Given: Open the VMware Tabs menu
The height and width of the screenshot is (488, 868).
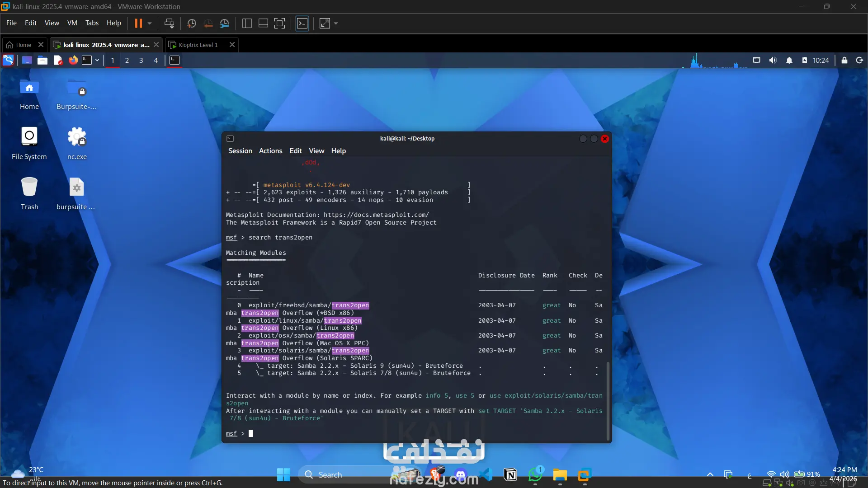Looking at the screenshot, I should pos(92,23).
